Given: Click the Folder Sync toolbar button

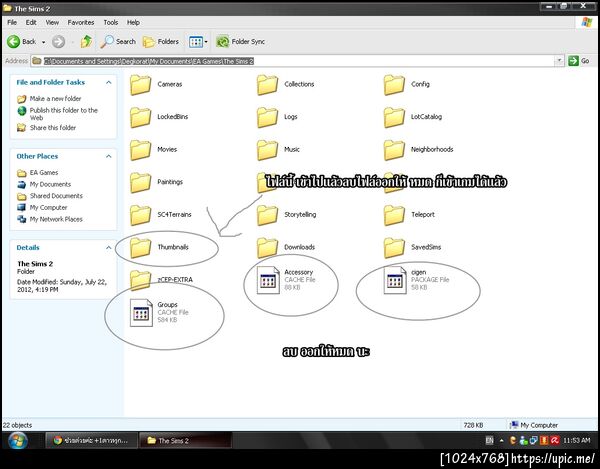Looking at the screenshot, I should coord(240,41).
